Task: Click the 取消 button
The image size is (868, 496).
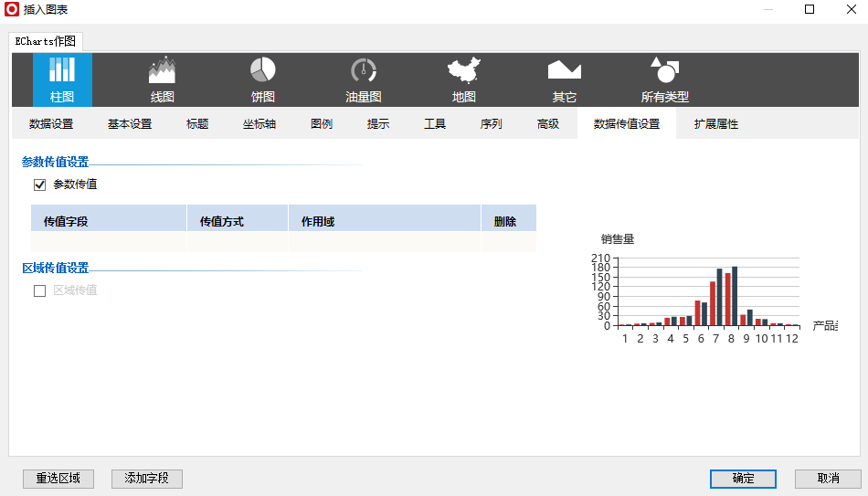Action: click(828, 479)
